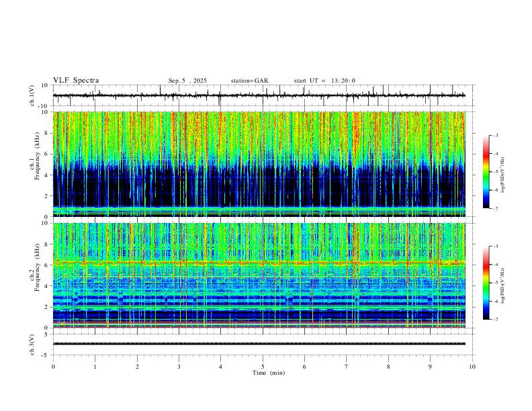This screenshot has width=532, height=411.
Task: Click the time axis tick '10'
Action: [x=472, y=367]
